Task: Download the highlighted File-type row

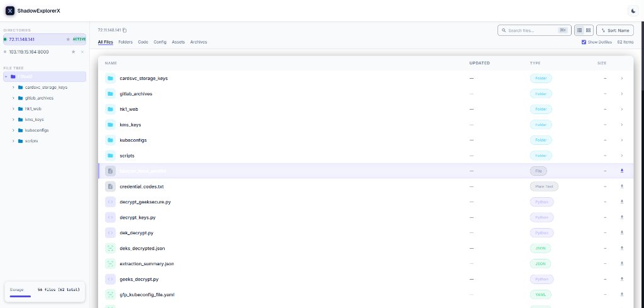Action: [622, 171]
